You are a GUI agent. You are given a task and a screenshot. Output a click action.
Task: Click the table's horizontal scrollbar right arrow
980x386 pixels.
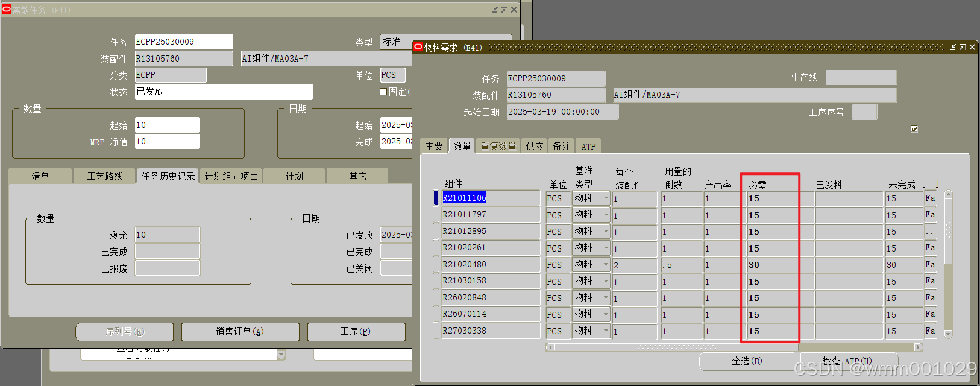919,347
